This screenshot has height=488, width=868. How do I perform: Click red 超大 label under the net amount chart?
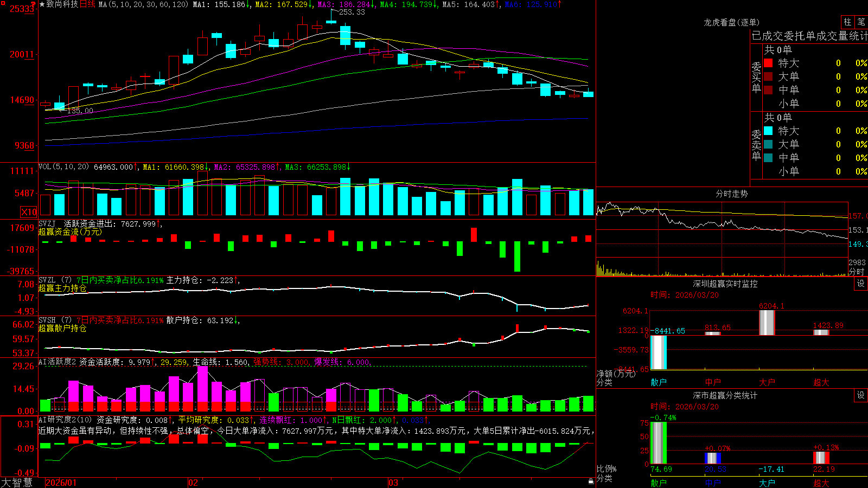tap(821, 382)
